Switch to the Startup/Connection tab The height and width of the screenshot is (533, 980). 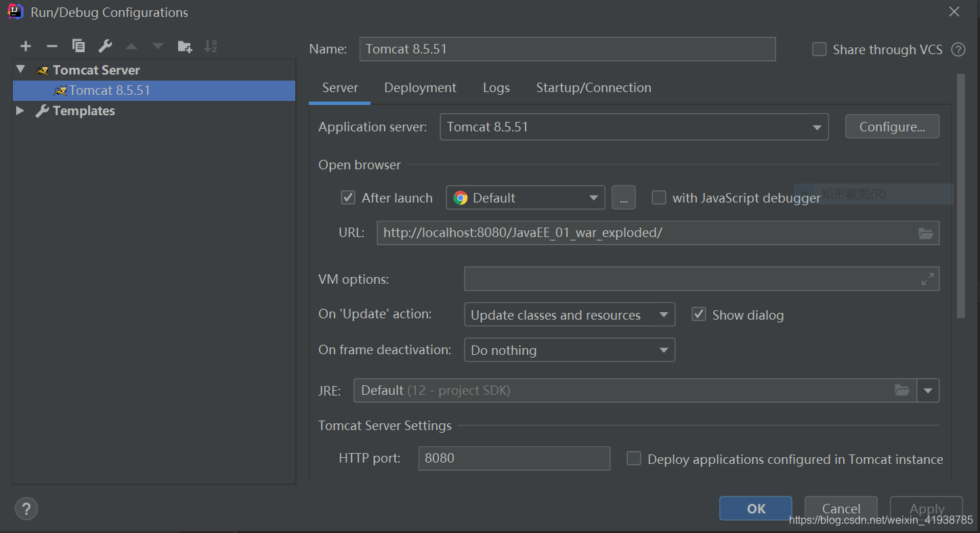(594, 88)
